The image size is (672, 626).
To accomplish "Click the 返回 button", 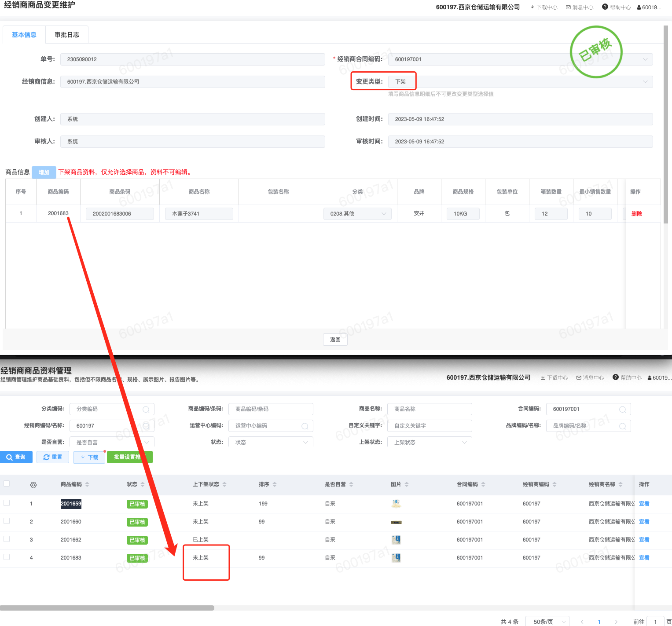I will 335,340.
